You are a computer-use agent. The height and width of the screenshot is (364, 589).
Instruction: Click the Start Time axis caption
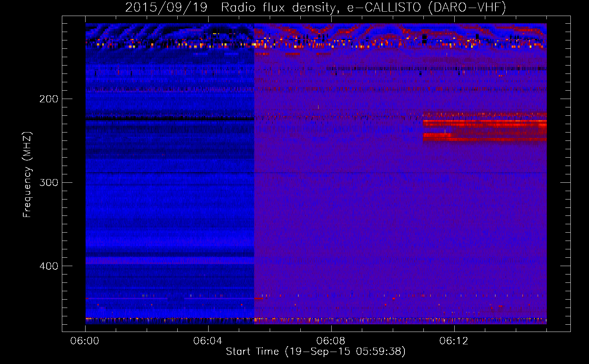coord(316,352)
